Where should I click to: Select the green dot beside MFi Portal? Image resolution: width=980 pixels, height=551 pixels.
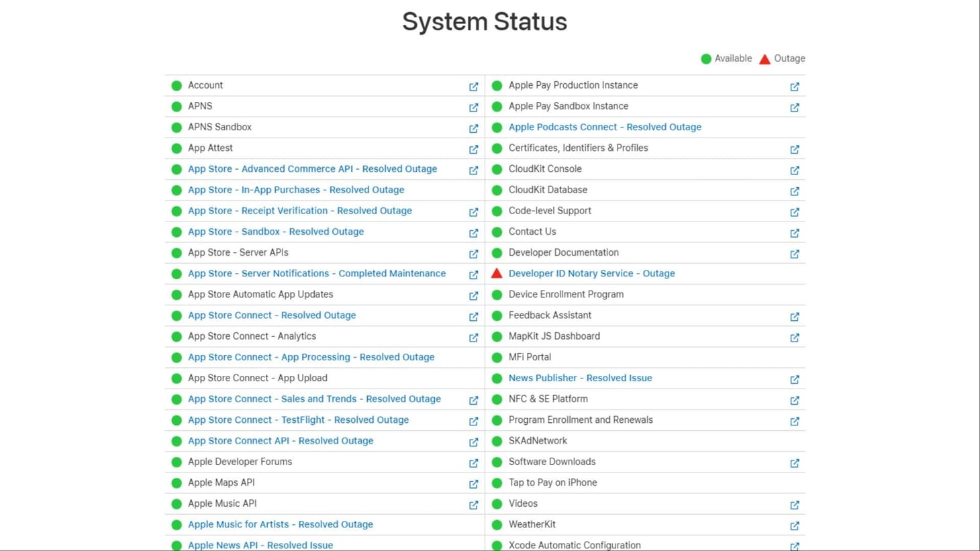click(497, 357)
